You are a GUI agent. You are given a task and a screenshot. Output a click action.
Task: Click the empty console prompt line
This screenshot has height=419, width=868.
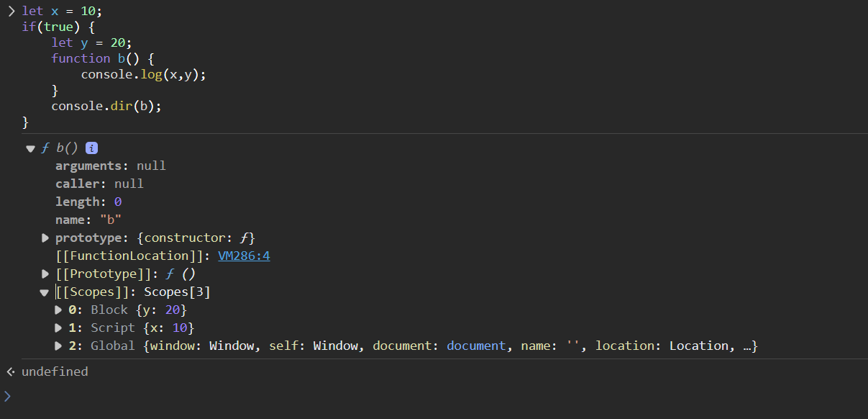431,395
